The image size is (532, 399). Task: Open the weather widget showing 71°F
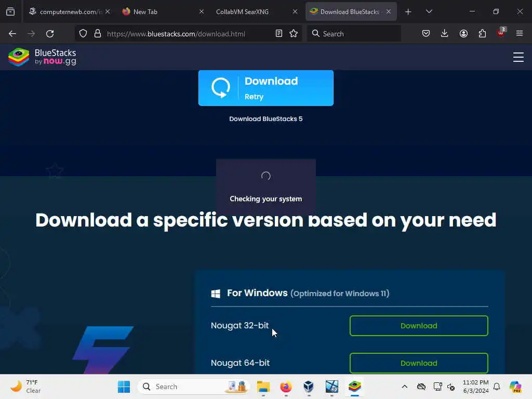[25, 387]
